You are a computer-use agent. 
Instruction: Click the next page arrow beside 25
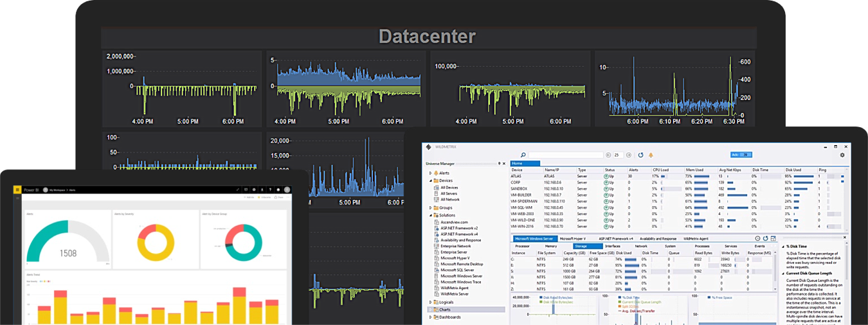coord(628,155)
